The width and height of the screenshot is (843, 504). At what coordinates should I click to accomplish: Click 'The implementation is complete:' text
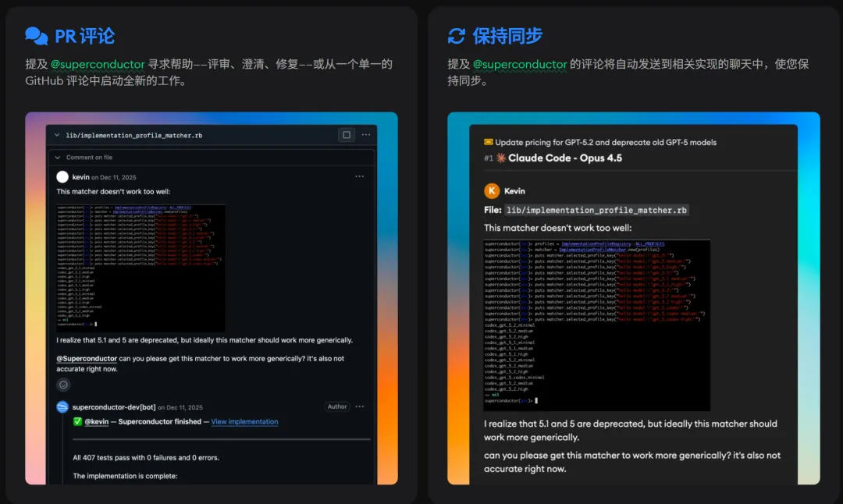point(125,476)
